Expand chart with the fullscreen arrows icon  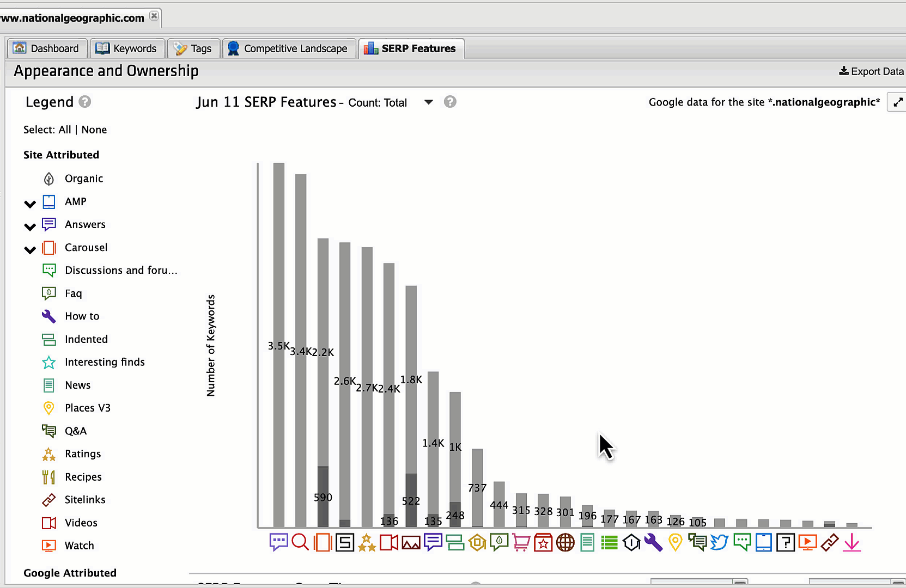pyautogui.click(x=898, y=102)
